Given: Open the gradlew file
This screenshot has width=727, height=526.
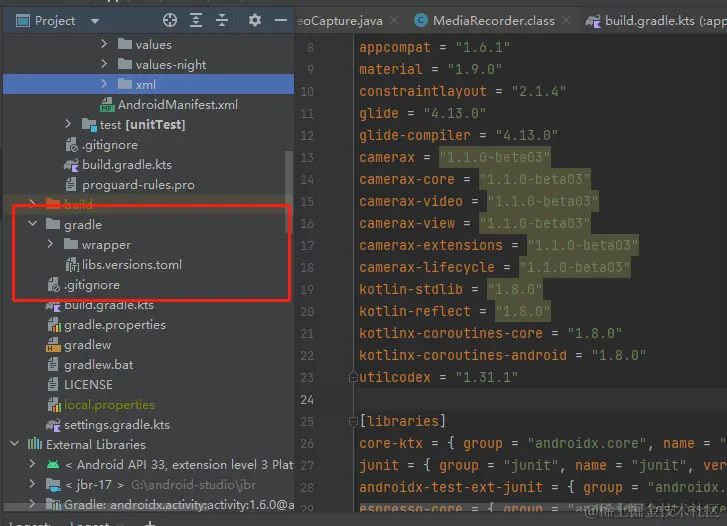Looking at the screenshot, I should tap(88, 345).
